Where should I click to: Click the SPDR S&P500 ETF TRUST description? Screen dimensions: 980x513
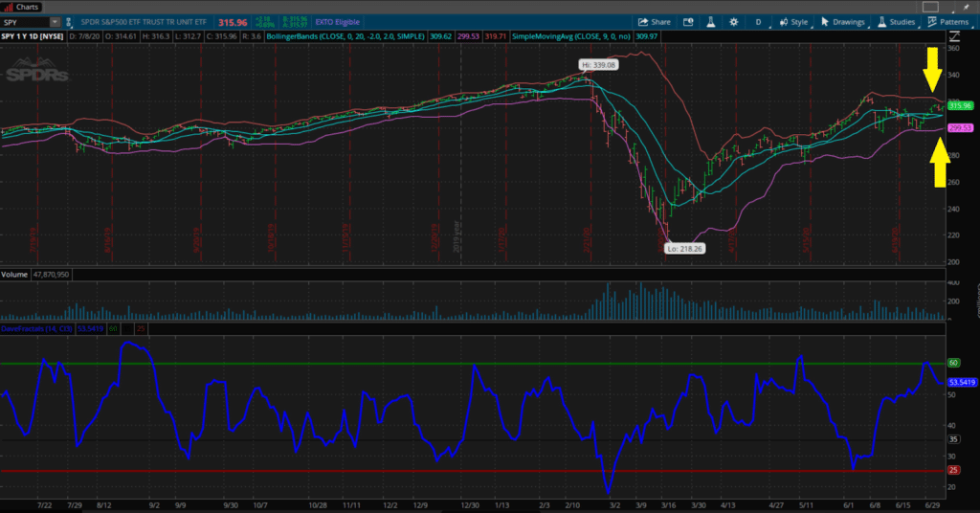click(x=144, y=22)
